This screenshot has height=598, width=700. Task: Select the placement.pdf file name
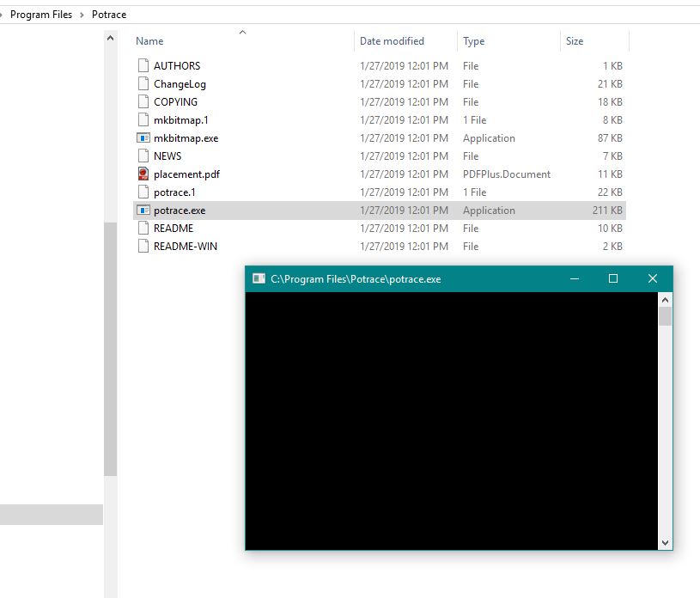186,174
